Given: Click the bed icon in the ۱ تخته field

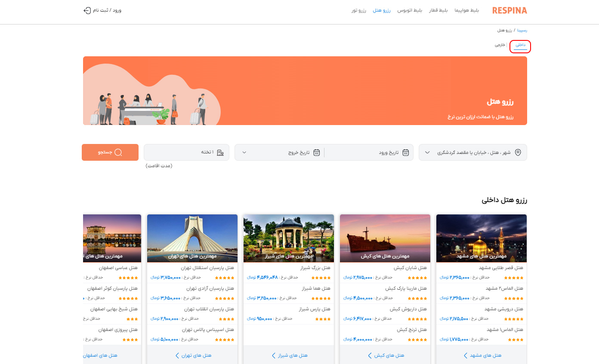Looking at the screenshot, I should 220,153.
